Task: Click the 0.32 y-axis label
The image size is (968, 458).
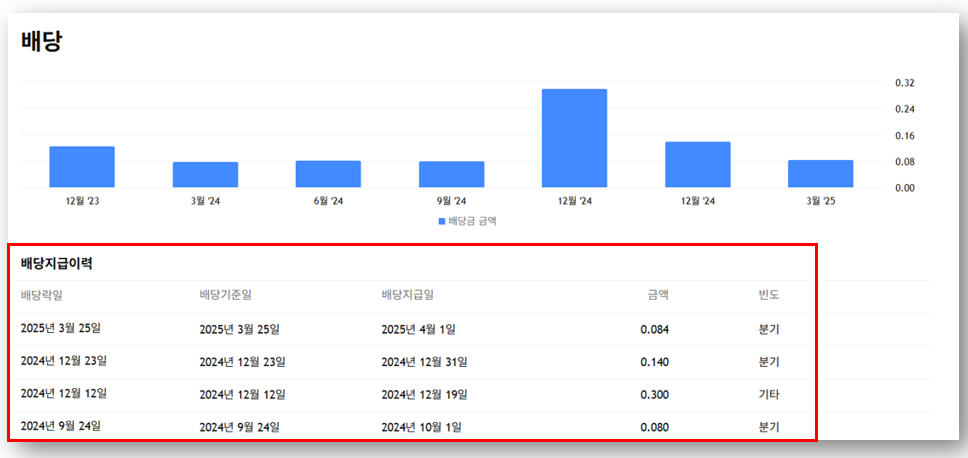Action: pos(904,83)
